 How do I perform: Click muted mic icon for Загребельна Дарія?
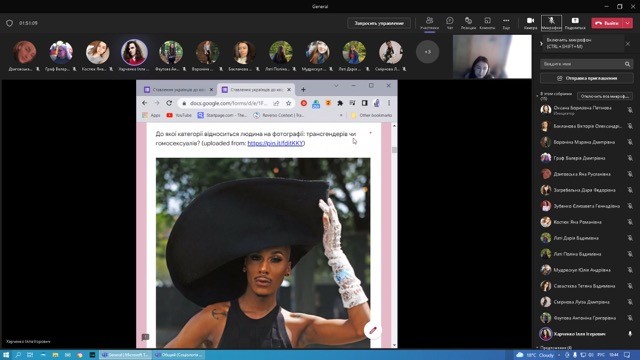point(630,190)
